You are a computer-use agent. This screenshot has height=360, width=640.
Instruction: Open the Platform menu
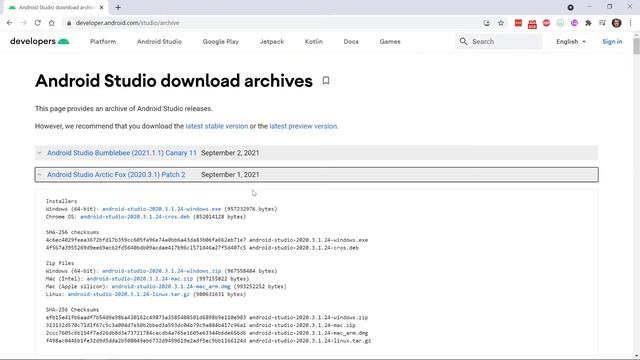[103, 42]
